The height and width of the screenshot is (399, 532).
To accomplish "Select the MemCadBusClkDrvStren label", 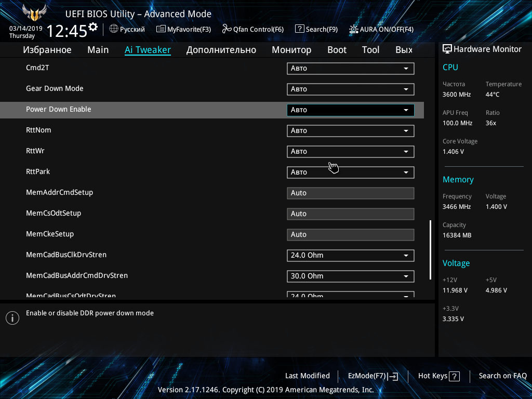I will (66, 255).
